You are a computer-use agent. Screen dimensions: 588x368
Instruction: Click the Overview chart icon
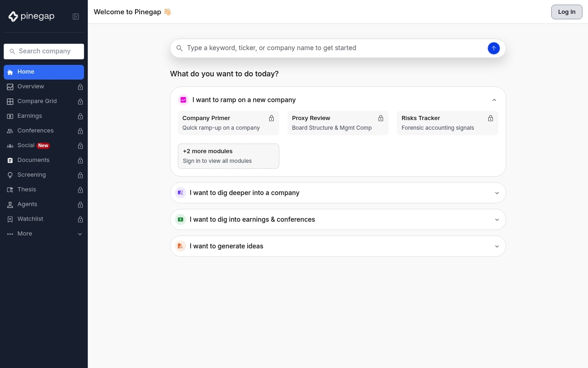pos(10,87)
